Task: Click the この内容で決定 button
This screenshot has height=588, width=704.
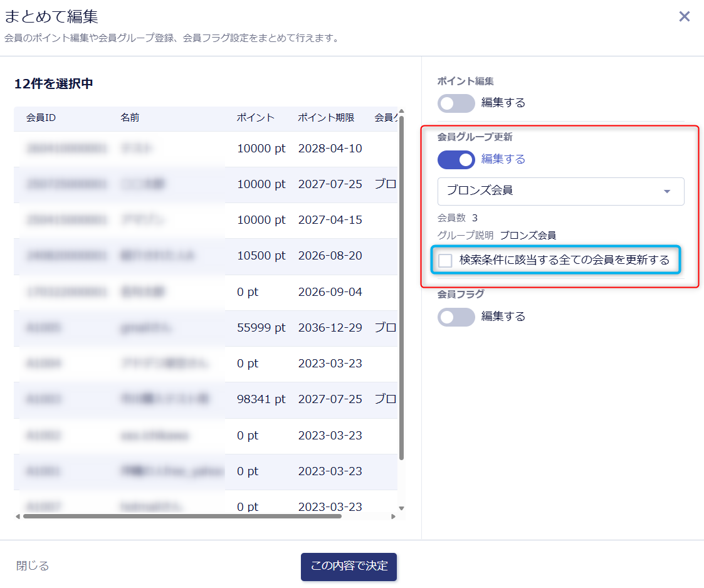Action: coord(349,567)
